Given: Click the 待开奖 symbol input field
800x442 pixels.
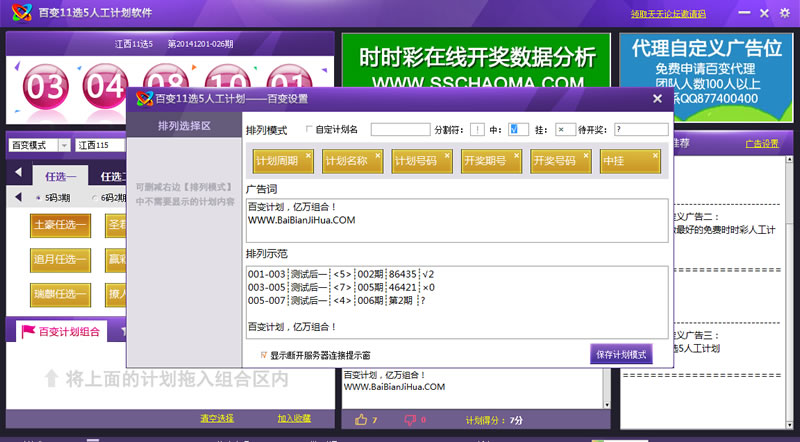Looking at the screenshot, I should (641, 130).
